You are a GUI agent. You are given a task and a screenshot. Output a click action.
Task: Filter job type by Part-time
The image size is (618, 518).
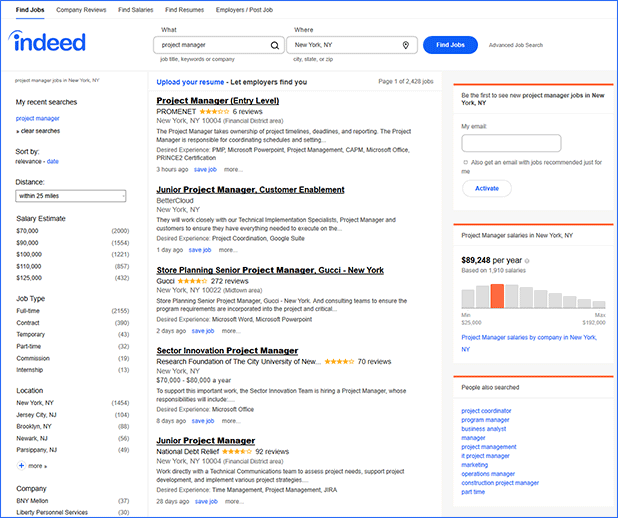tap(28, 347)
